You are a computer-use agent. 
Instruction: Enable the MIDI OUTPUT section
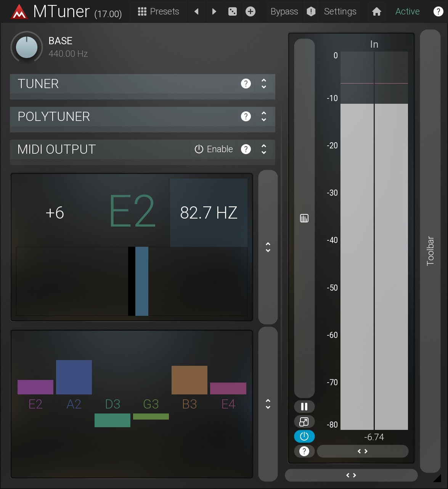[x=214, y=149]
